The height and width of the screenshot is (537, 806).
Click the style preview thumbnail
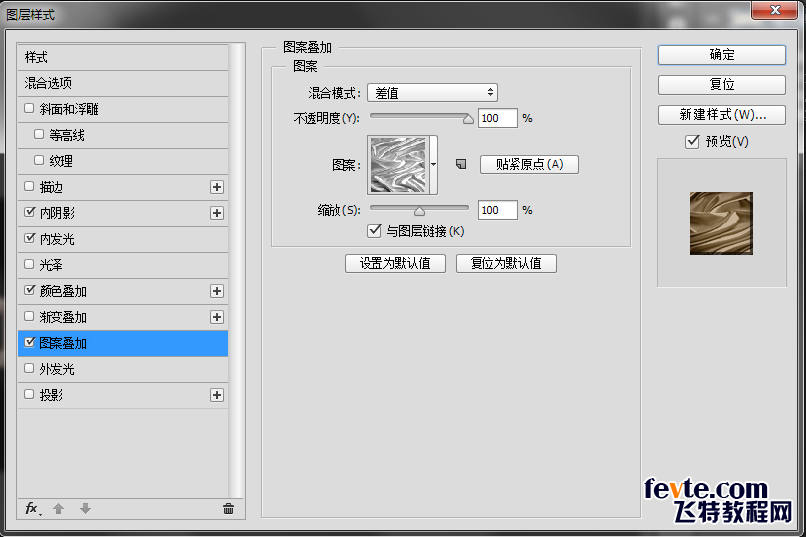pyautogui.click(x=721, y=223)
